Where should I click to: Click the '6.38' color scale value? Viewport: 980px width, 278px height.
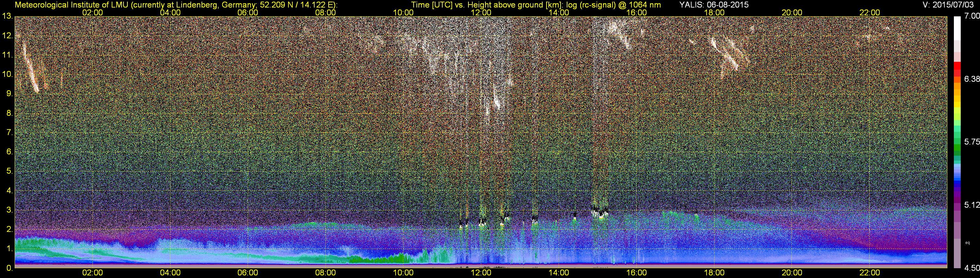click(972, 79)
